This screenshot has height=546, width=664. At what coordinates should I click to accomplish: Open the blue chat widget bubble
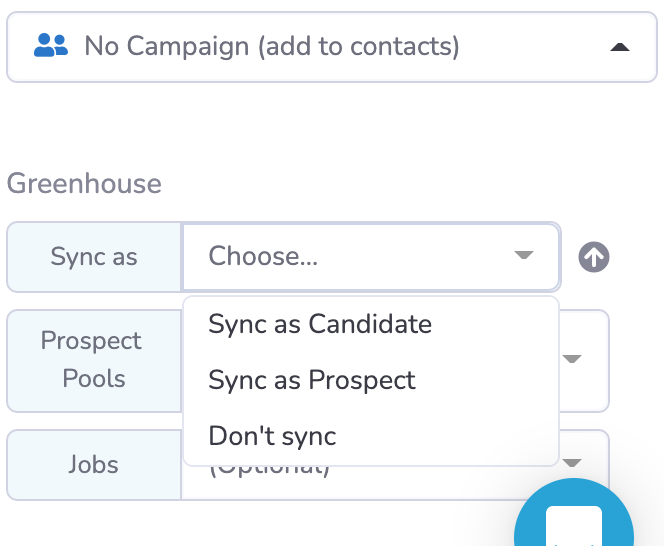[574, 512]
